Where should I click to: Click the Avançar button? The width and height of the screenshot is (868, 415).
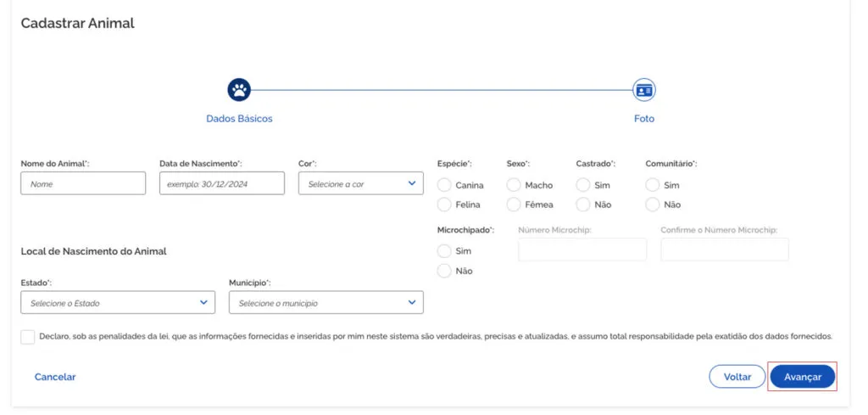tap(802, 377)
